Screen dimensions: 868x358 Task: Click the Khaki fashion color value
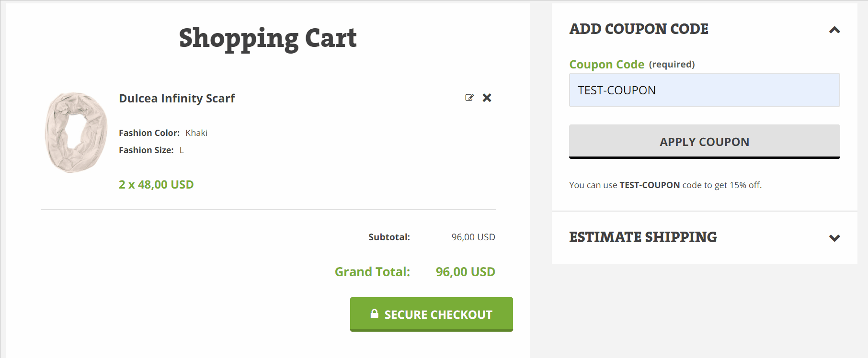196,133
